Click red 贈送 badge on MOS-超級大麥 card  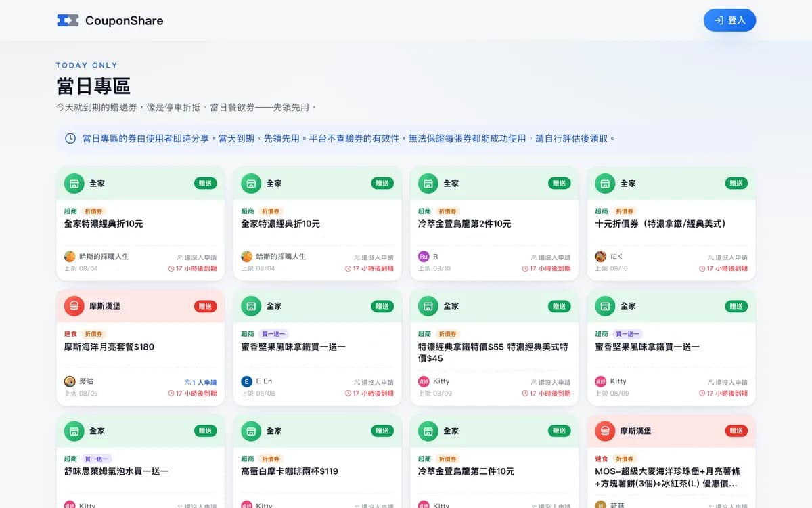[x=737, y=431]
